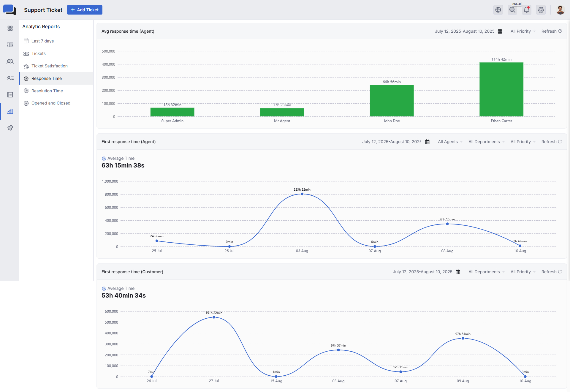Image resolution: width=570 pixels, height=392 pixels.
Task: Open the reports bar chart sidebar icon
Action: click(x=10, y=111)
